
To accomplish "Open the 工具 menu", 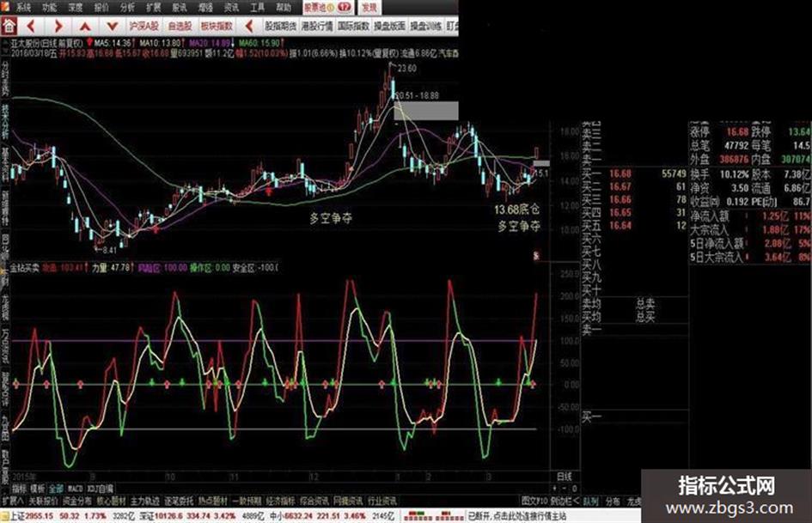I will [258, 7].
